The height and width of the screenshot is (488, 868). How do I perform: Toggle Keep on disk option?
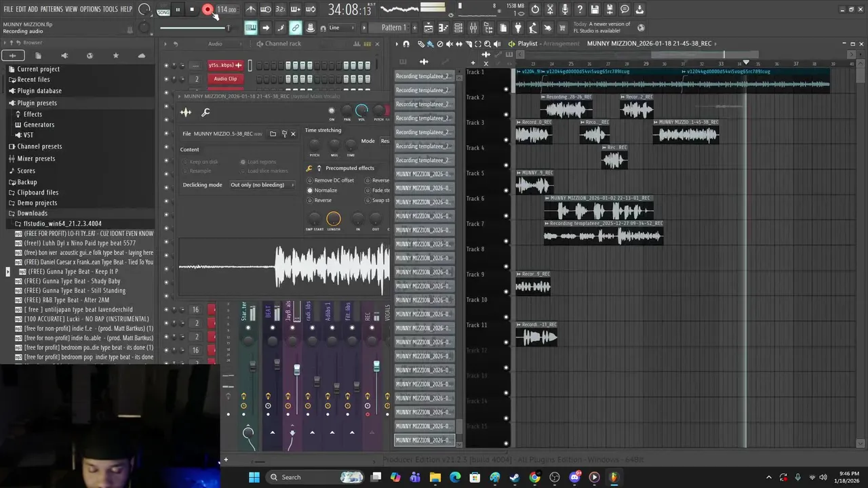coord(200,162)
